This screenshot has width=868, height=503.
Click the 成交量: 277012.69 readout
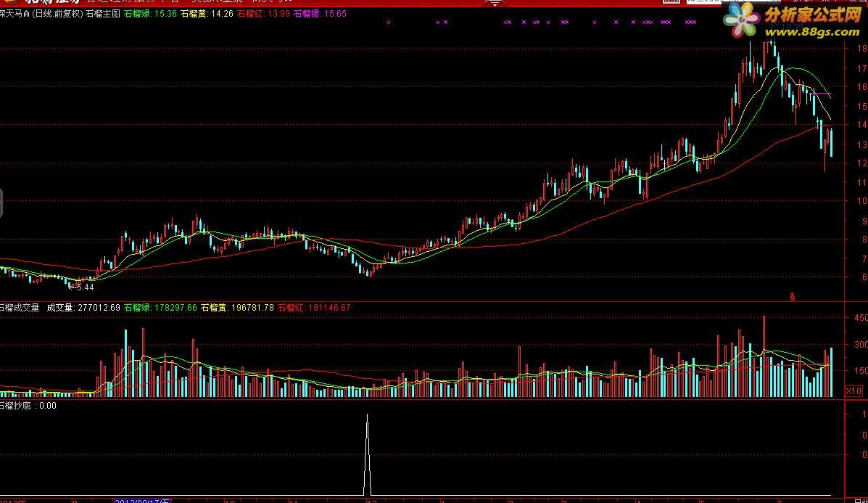point(83,308)
